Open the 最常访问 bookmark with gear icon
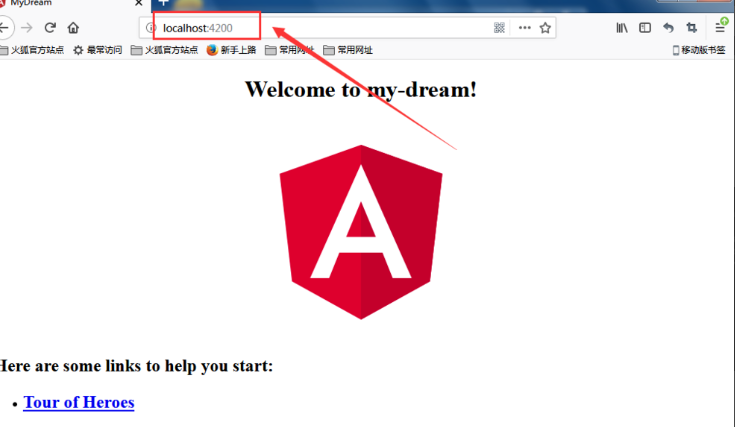The image size is (735, 427). pos(98,50)
